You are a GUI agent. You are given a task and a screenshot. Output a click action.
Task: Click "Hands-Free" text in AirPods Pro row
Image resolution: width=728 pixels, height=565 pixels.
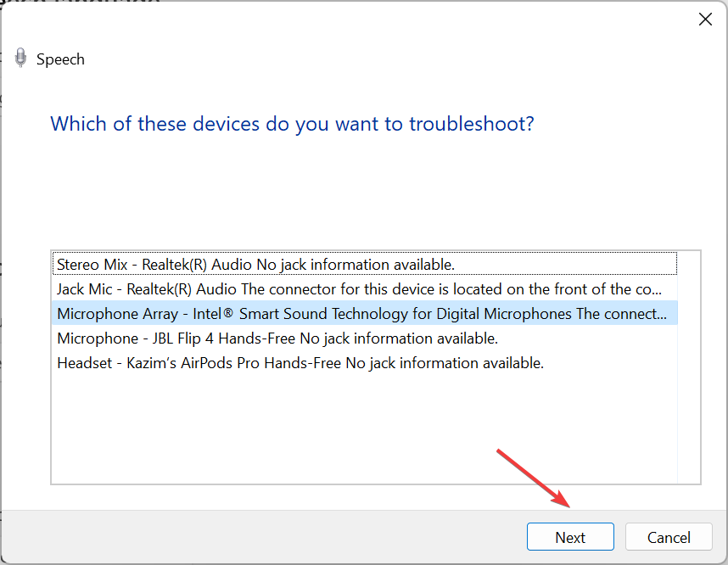[x=302, y=363]
